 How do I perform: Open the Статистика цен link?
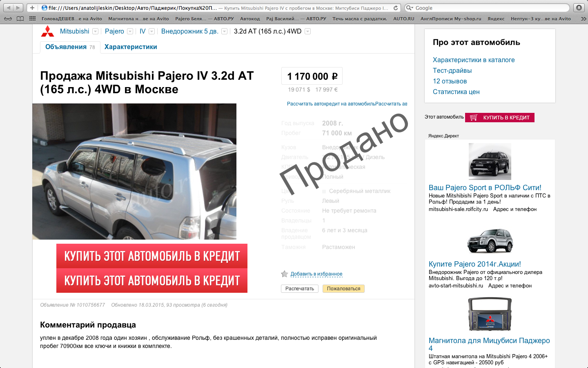tap(456, 92)
